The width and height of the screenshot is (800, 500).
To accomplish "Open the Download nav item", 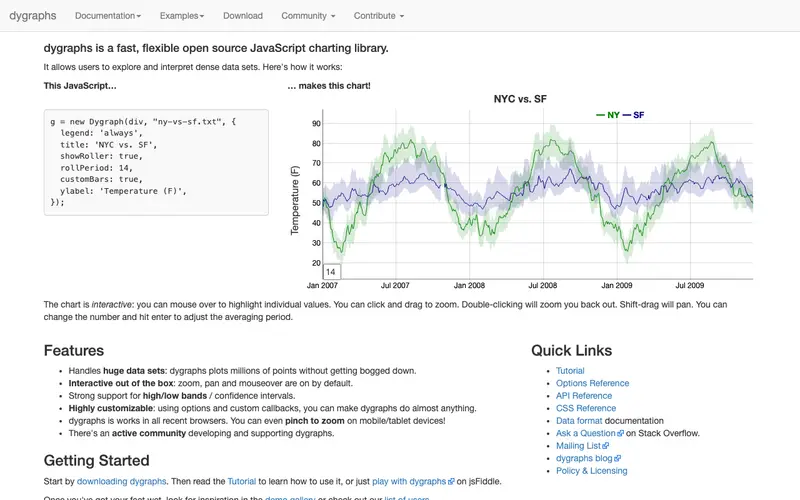I will (243, 16).
